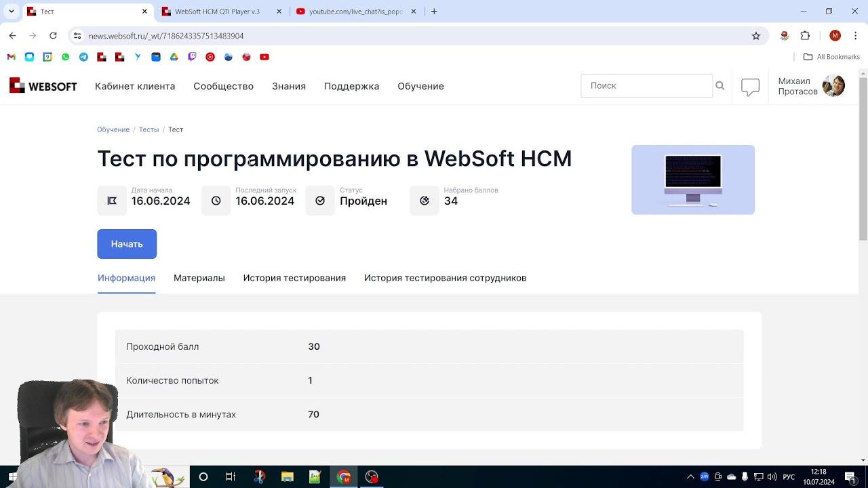The width and height of the screenshot is (868, 488).
Task: Go back in browser history
Action: point(12,36)
